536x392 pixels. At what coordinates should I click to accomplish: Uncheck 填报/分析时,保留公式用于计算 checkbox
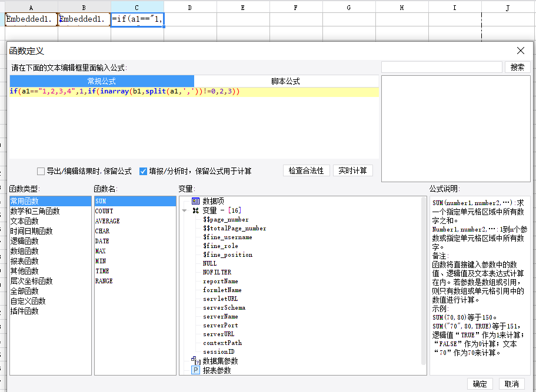(143, 171)
